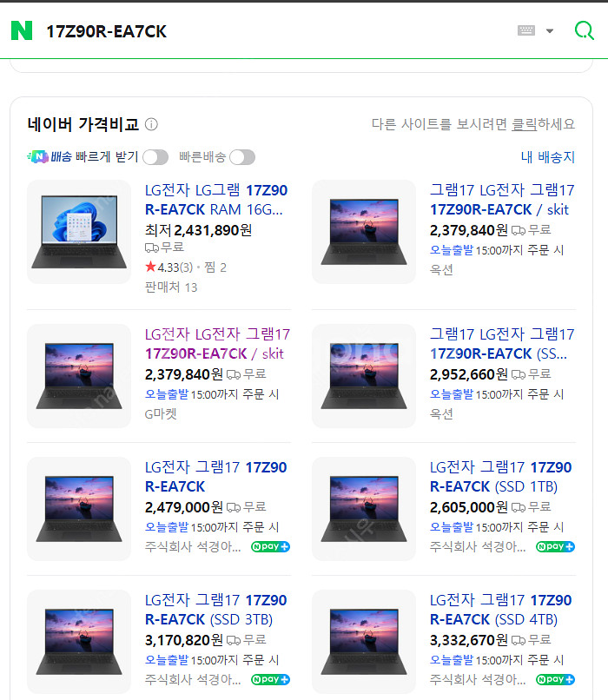Click the truck icon beside 3,332,670원
The height and width of the screenshot is (700, 608).
pyautogui.click(x=519, y=641)
